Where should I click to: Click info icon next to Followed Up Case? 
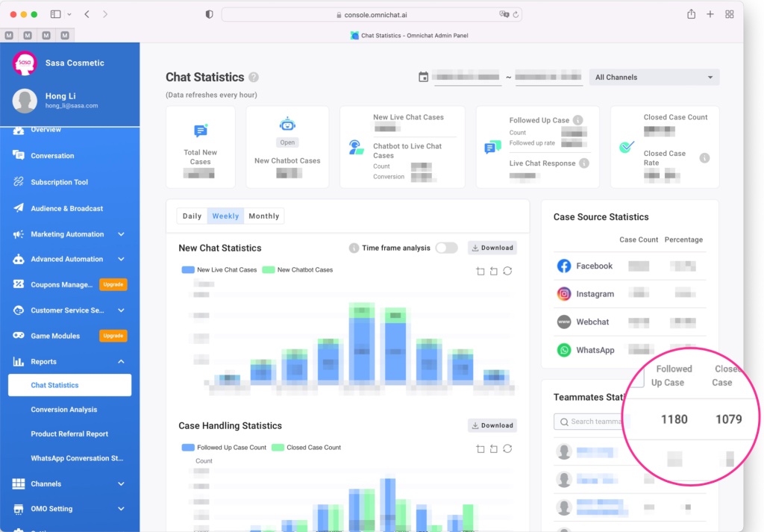[x=577, y=120]
